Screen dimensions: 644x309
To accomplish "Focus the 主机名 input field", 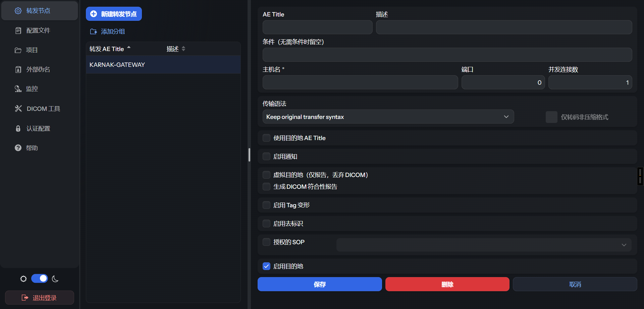I will [x=360, y=82].
